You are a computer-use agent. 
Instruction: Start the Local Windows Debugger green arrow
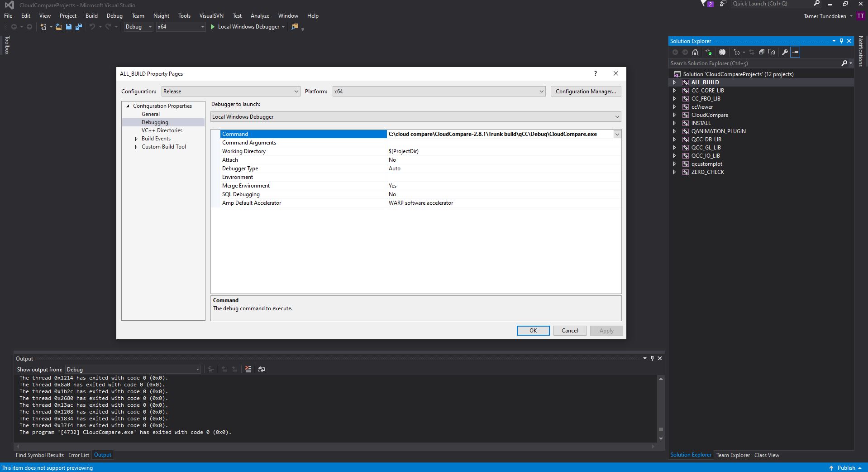(213, 27)
